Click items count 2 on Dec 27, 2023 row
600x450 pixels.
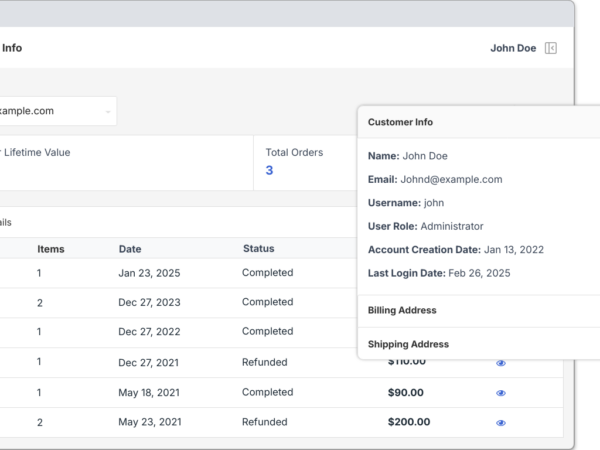39,303
